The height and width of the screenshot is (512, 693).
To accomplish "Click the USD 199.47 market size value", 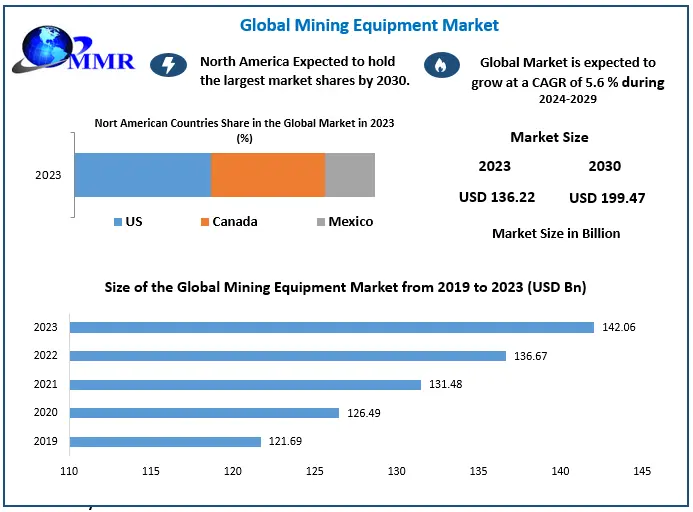I will coord(607,198).
